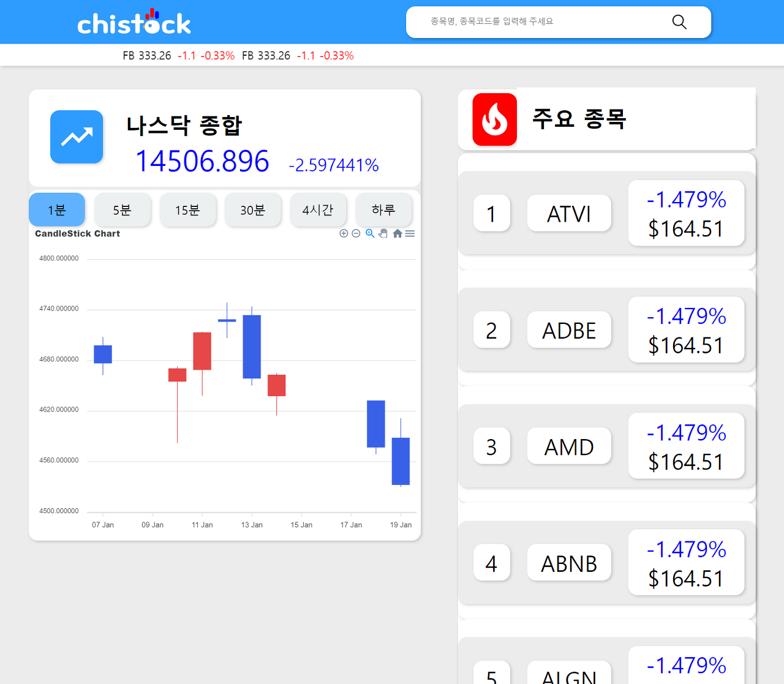Open the AMD stock entry

pos(569,446)
